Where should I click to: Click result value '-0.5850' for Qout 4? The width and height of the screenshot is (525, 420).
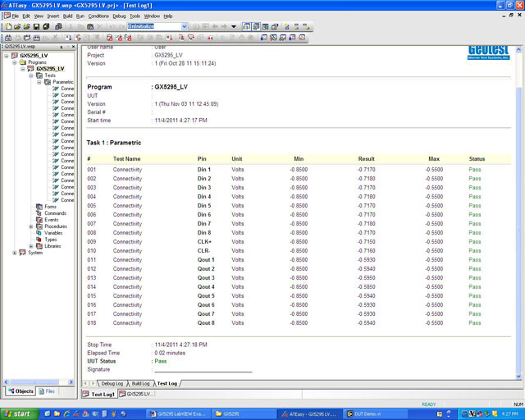pos(367,287)
